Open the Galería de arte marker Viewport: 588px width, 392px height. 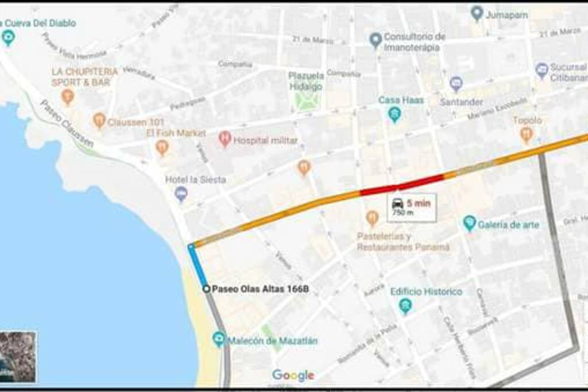tap(470, 224)
